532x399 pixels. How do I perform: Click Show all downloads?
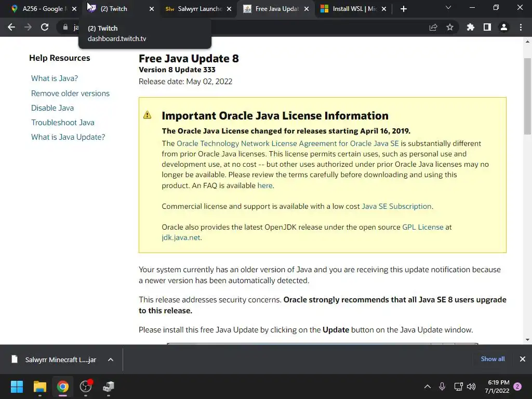pos(493,359)
